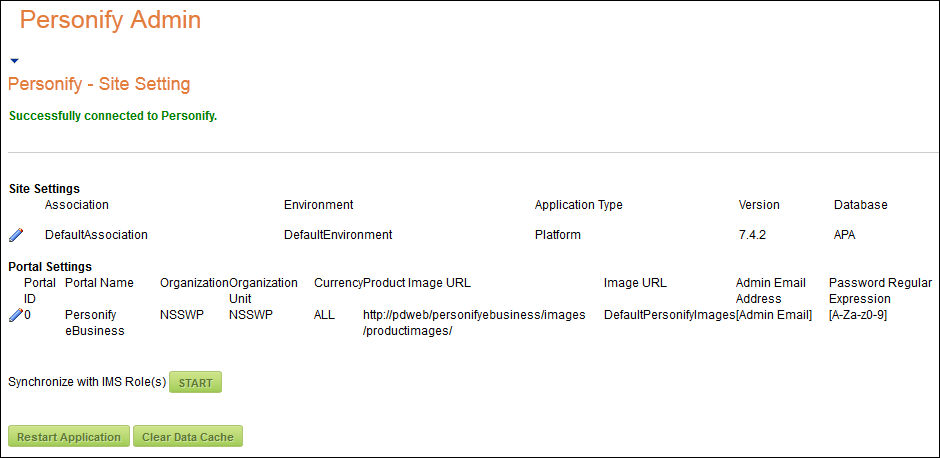Click the edit pencil for portal ID 0
The image size is (940, 458).
click(15, 315)
